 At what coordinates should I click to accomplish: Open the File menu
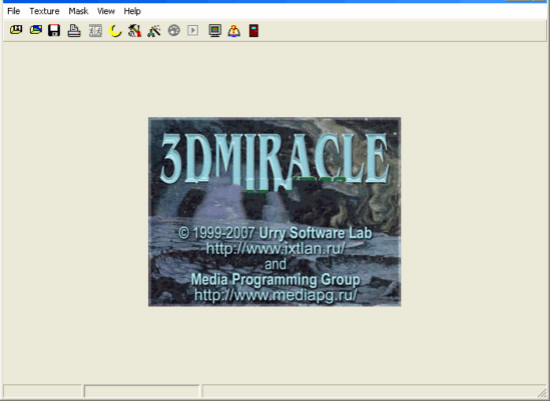[13, 11]
